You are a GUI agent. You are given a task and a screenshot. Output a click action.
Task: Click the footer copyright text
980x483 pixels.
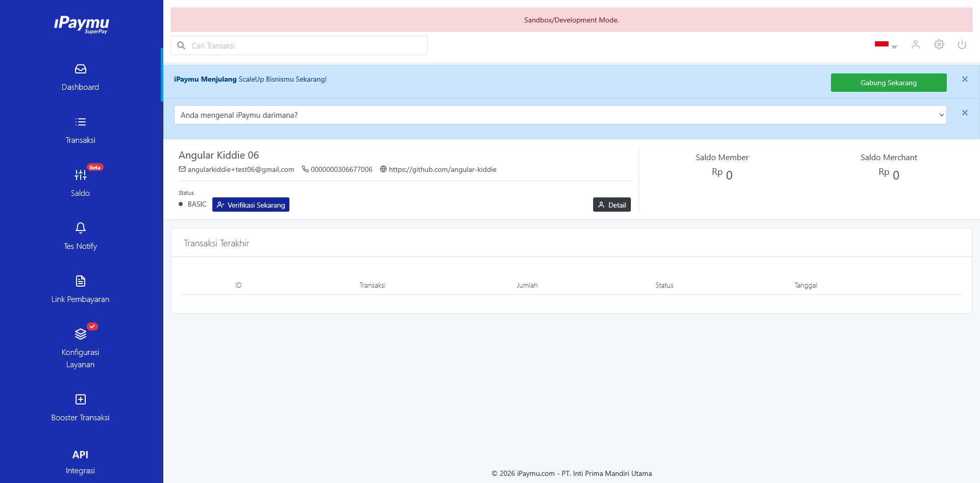[572, 473]
